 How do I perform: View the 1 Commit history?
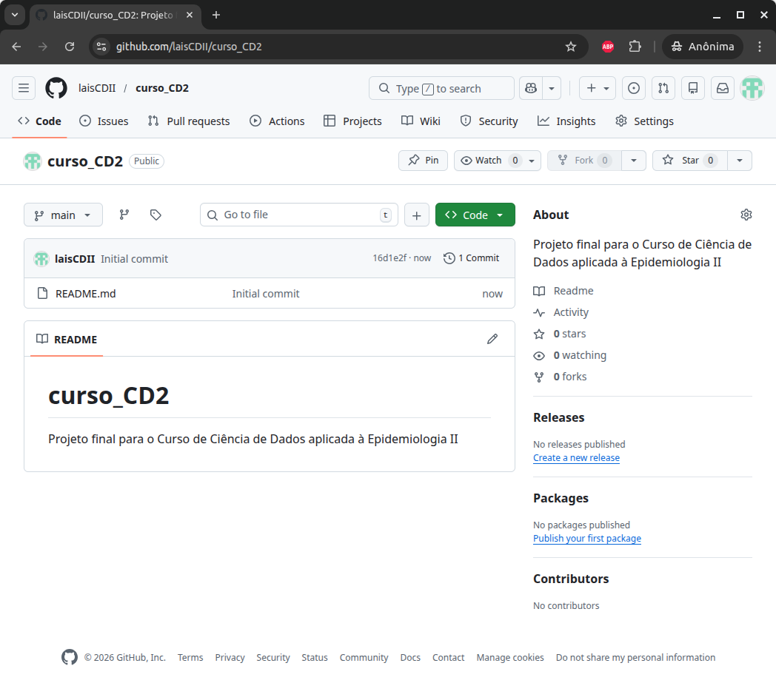click(472, 258)
